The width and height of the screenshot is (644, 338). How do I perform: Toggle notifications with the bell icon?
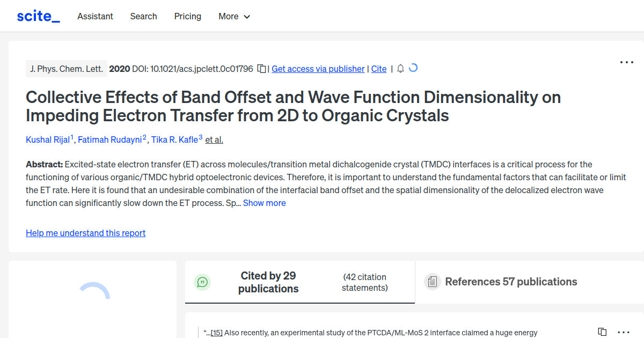400,69
